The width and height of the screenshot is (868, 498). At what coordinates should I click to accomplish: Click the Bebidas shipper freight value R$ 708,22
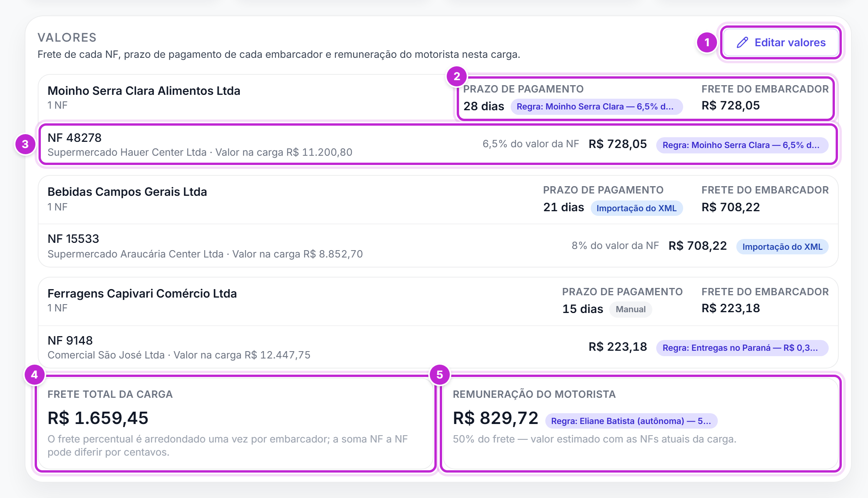731,207
